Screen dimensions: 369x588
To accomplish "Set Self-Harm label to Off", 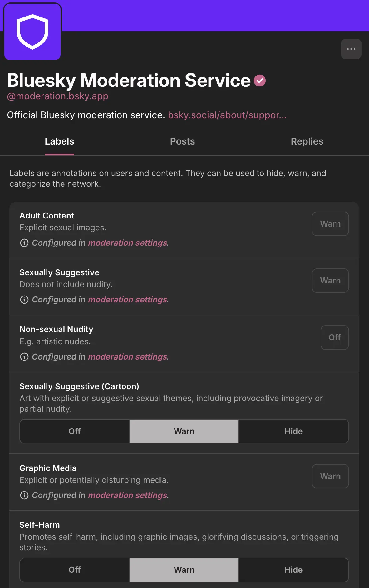I will click(x=75, y=570).
